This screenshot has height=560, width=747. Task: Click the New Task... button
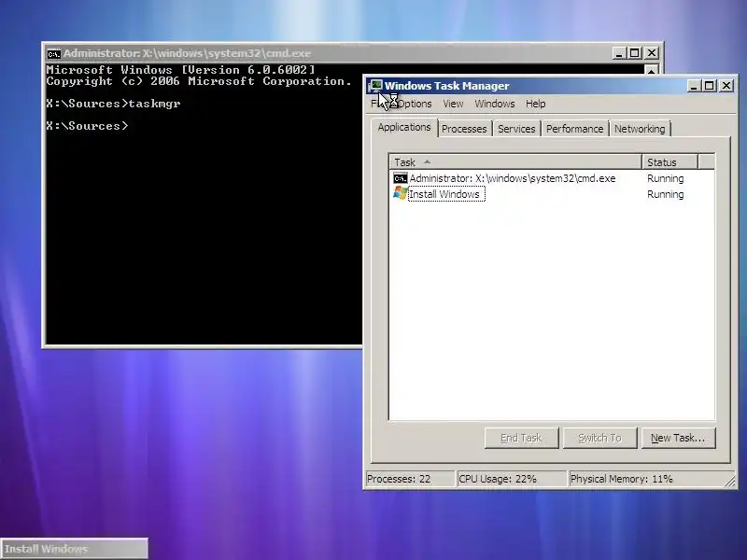click(x=678, y=438)
